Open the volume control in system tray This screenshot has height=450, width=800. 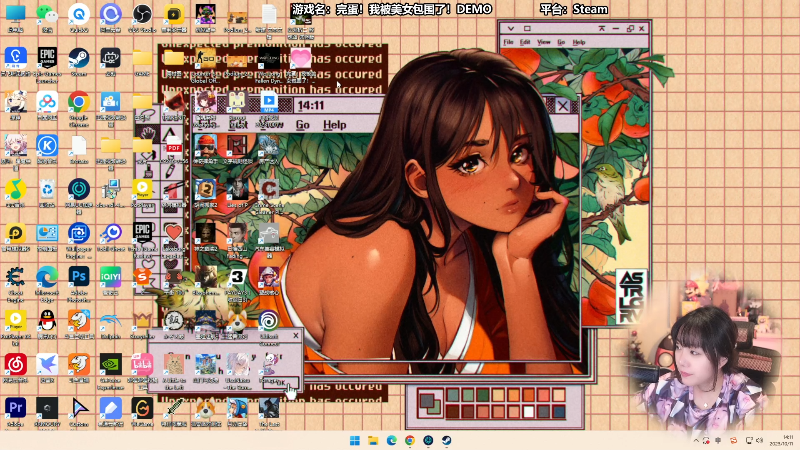click(x=760, y=440)
